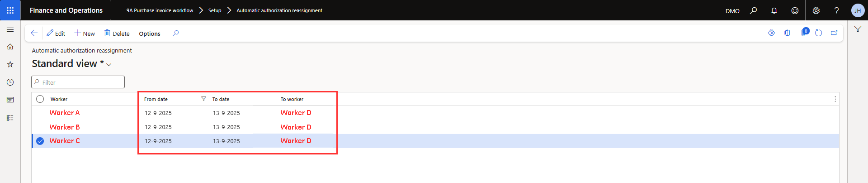Click the back arrow button

point(34,33)
